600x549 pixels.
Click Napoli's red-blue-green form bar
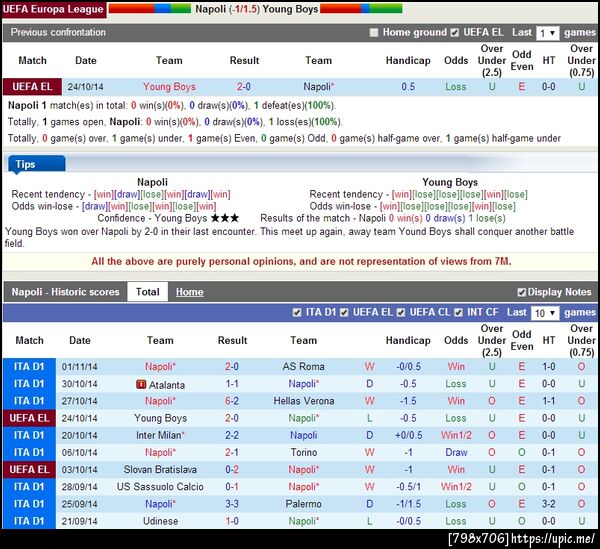click(150, 8)
